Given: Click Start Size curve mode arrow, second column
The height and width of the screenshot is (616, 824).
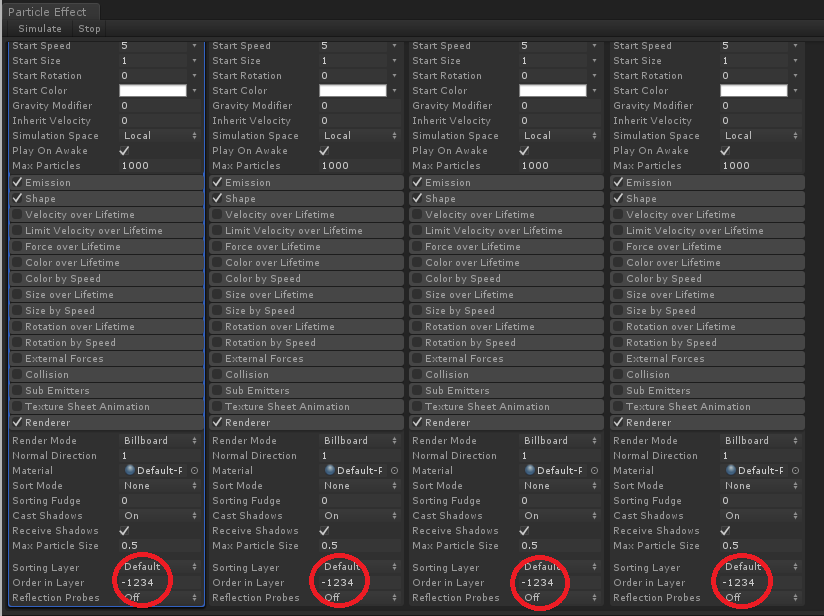Looking at the screenshot, I should pyautogui.click(x=396, y=60).
